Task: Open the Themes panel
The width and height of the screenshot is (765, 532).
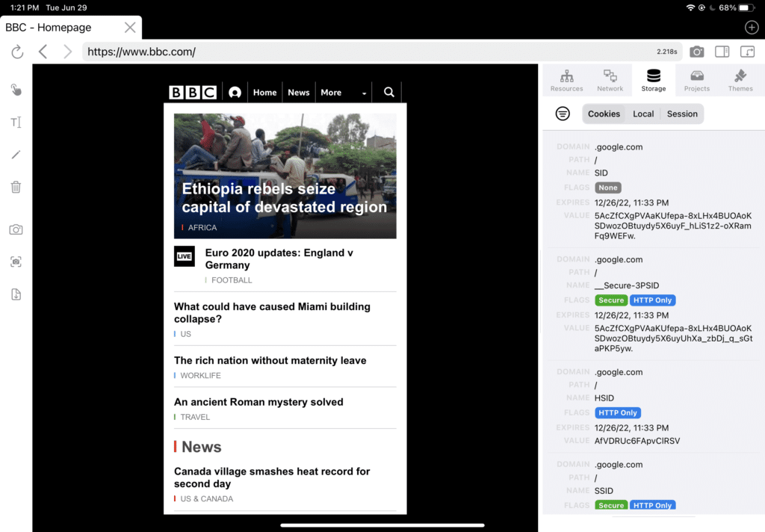Action: coord(740,80)
